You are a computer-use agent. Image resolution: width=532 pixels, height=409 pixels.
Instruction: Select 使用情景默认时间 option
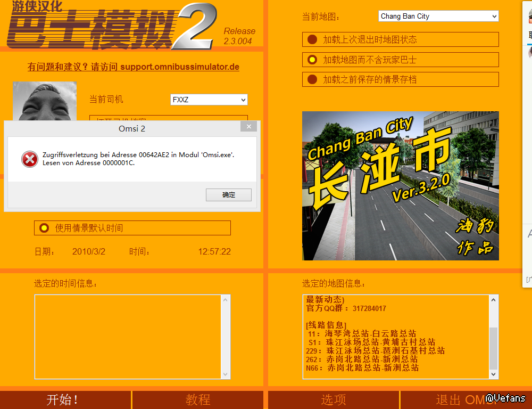point(132,228)
